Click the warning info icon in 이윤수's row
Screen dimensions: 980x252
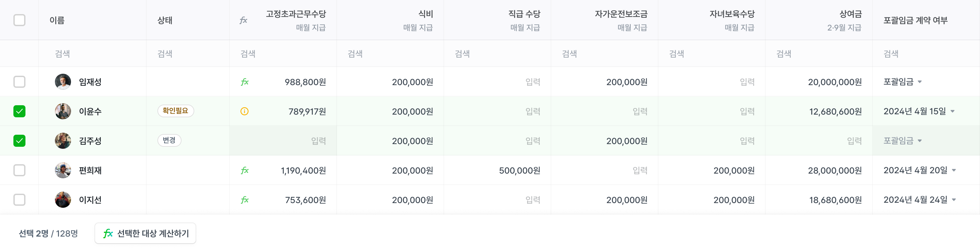click(x=244, y=111)
